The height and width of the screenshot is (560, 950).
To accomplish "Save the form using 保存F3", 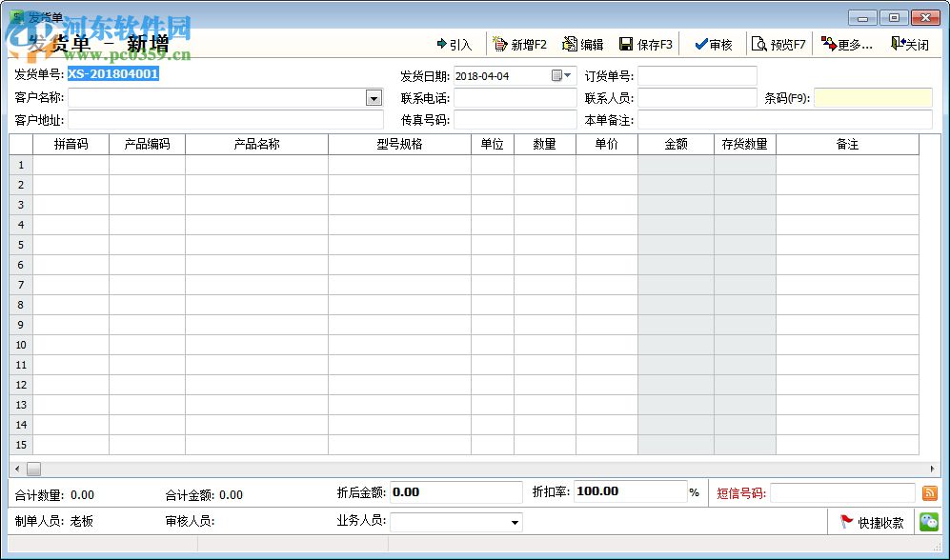I will tap(646, 44).
